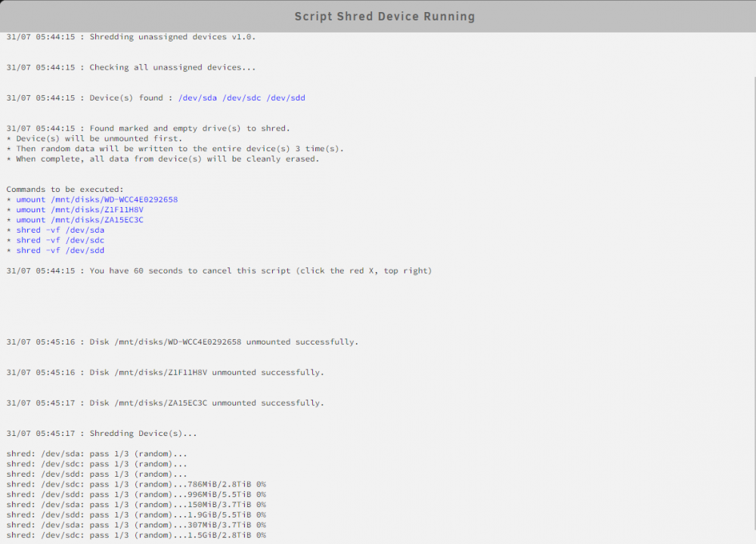This screenshot has width=756, height=544.
Task: Click the vertical scrollbar on the right
Action: [x=754, y=304]
